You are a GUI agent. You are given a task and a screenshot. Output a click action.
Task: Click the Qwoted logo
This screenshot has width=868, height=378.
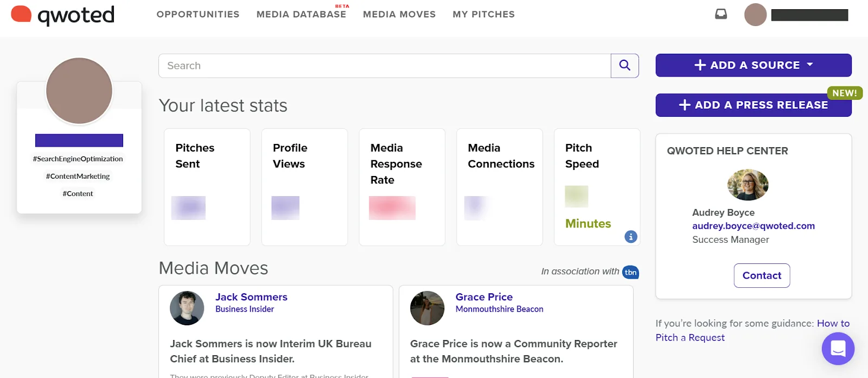(x=63, y=15)
